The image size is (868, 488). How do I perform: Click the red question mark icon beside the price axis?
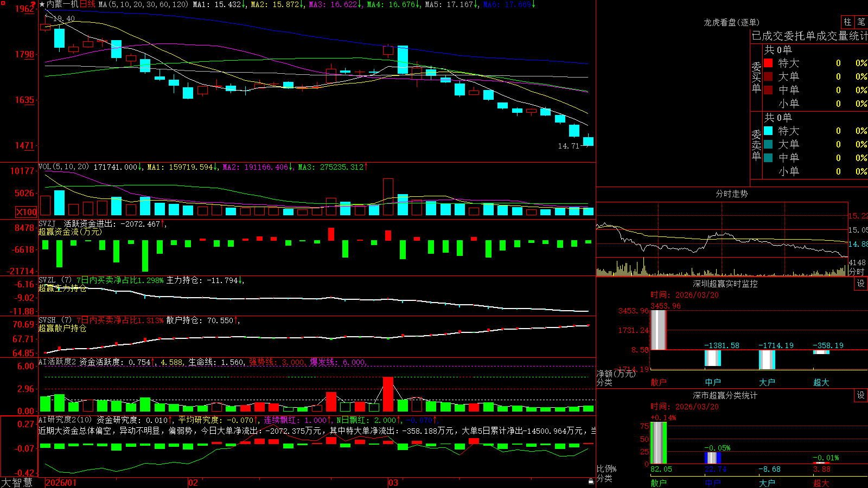33,4
